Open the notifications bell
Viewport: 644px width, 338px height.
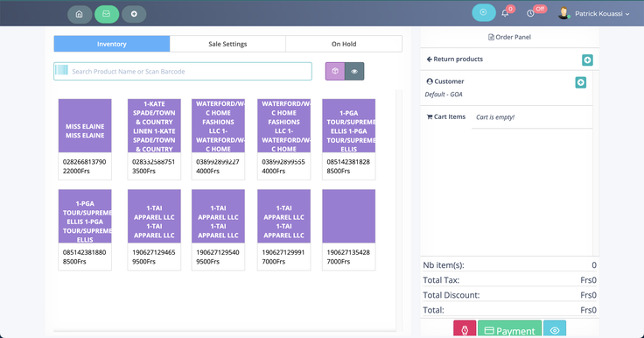coord(505,13)
